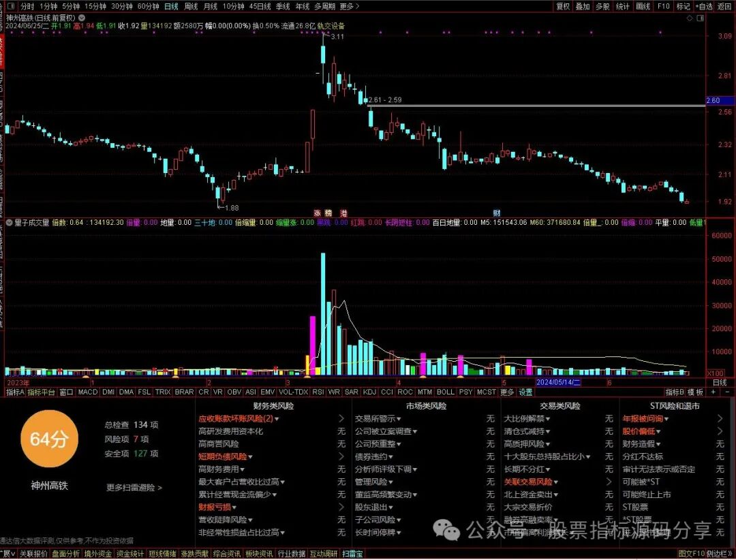
Task: Select the 15分钟 period
Action: pyautogui.click(x=95, y=6)
